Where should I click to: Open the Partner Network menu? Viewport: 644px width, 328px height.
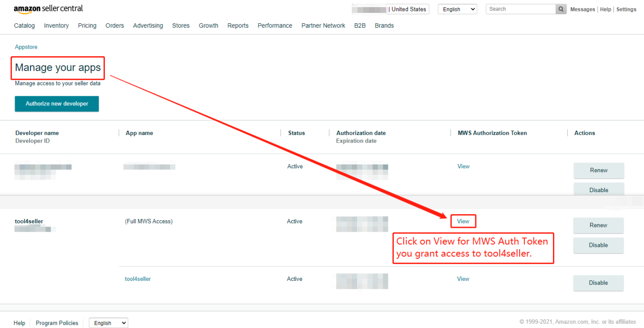pos(323,26)
